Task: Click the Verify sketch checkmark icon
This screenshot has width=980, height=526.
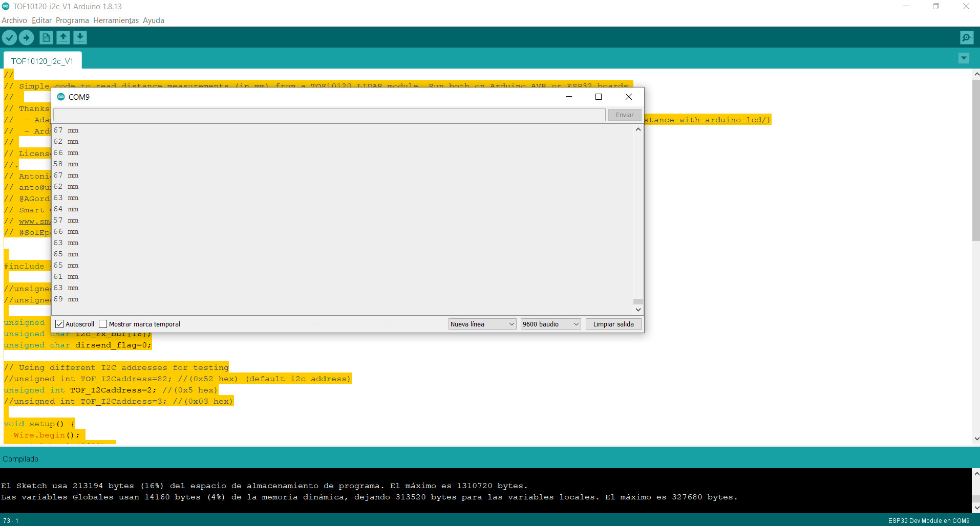Action: (x=10, y=37)
